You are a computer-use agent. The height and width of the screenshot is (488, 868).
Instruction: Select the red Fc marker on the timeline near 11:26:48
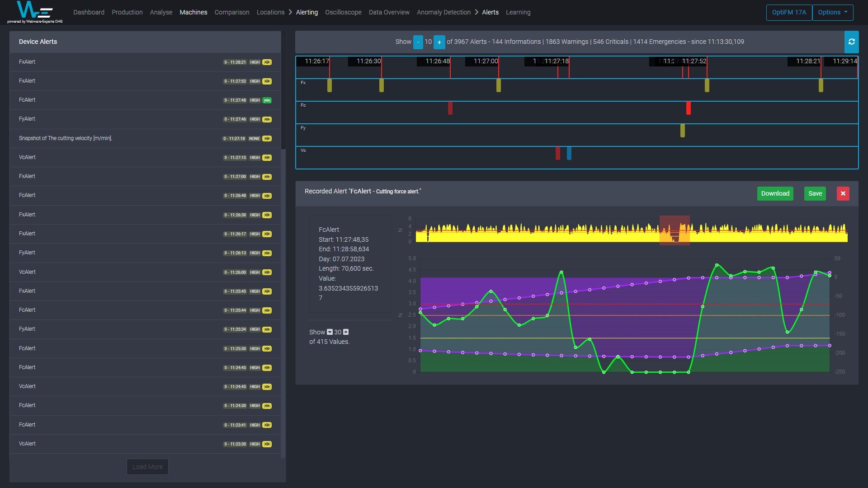(x=450, y=108)
